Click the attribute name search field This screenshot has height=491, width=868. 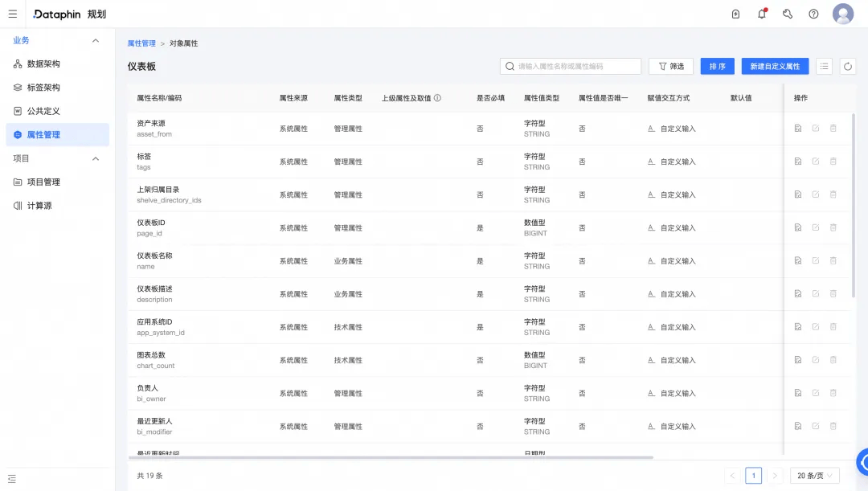[x=570, y=67]
